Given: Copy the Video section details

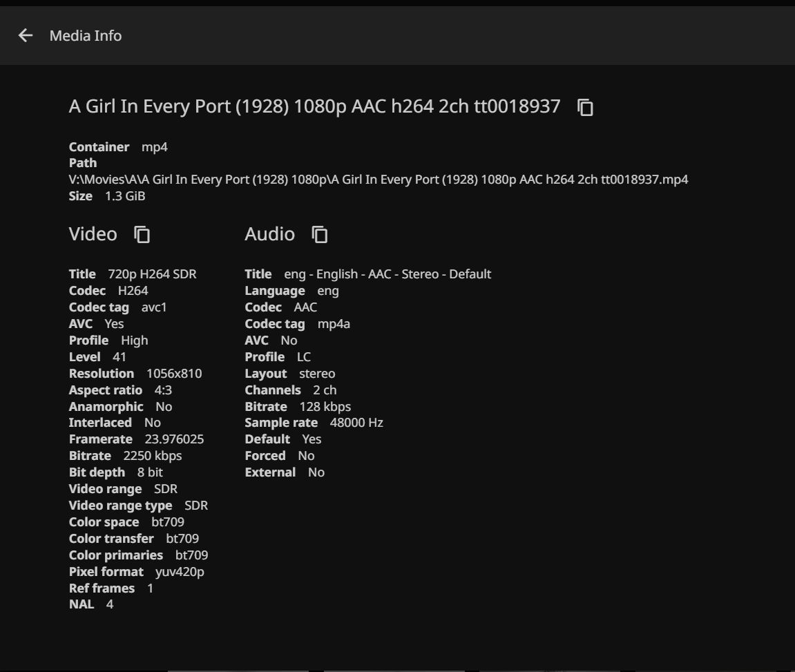Looking at the screenshot, I should (142, 235).
